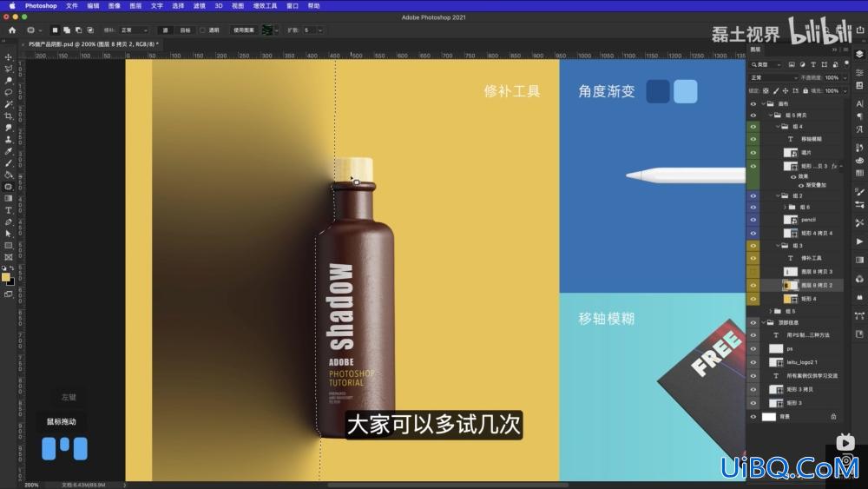Click the 目标 button in options bar
Screen dimensions: 868x489
(185, 30)
